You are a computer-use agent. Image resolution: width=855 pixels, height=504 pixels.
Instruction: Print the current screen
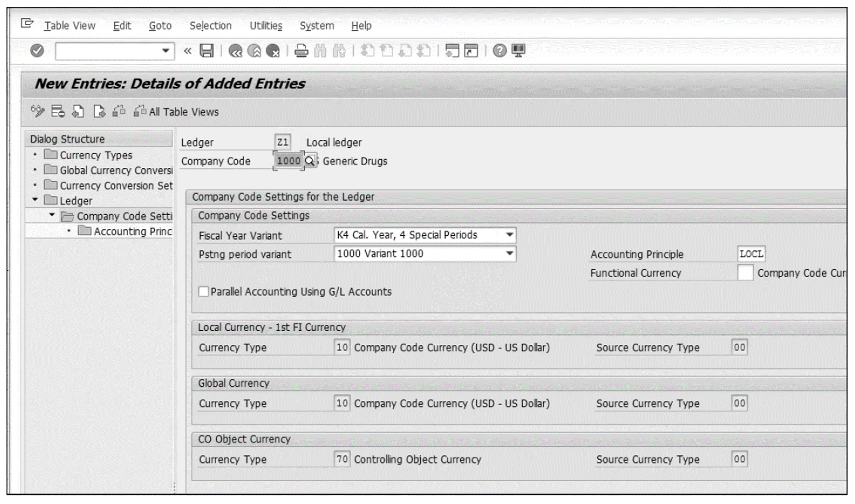301,51
